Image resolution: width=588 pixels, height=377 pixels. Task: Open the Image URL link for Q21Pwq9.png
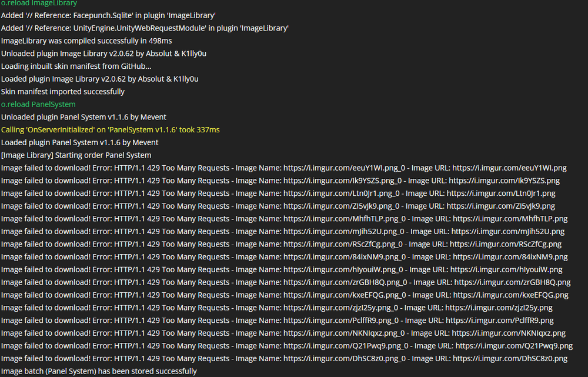(514, 346)
